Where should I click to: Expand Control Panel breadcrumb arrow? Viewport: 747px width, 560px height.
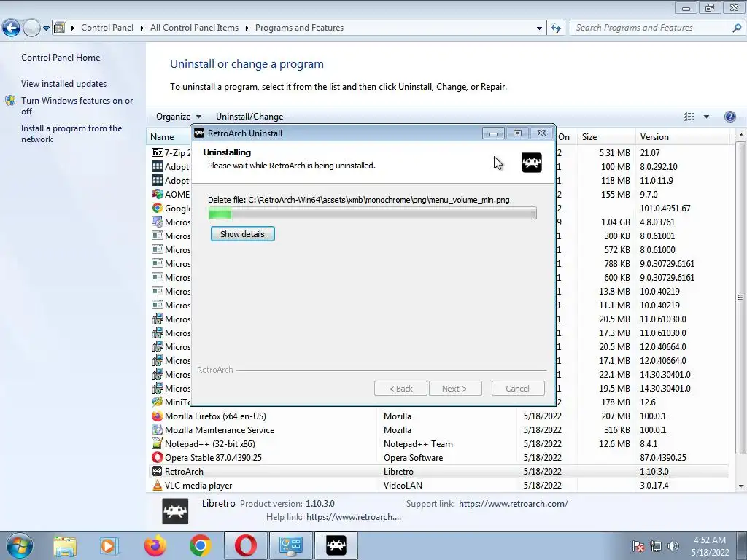(142, 28)
